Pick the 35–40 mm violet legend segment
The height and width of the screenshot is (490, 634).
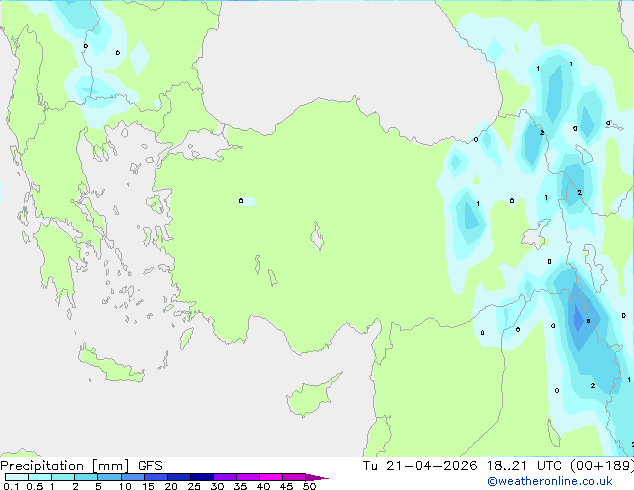(248, 477)
